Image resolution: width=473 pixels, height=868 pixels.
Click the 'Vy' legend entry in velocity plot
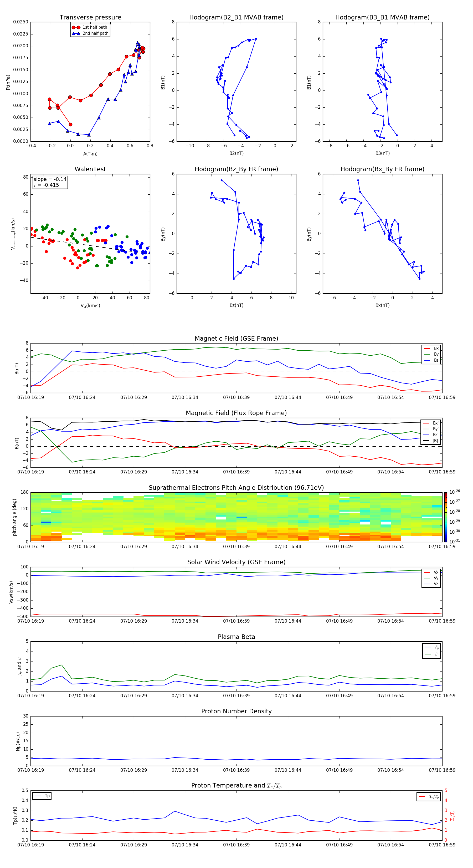(431, 578)
